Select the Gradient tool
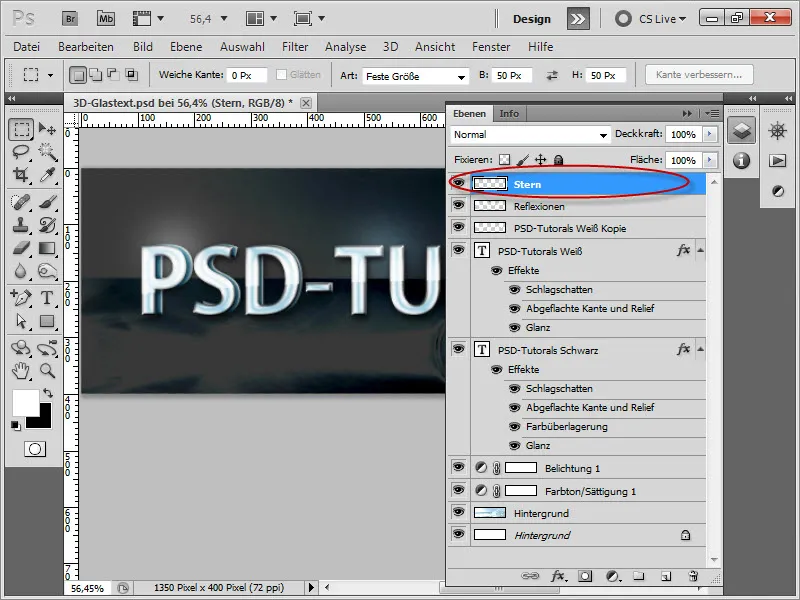800x600 pixels. 47,248
